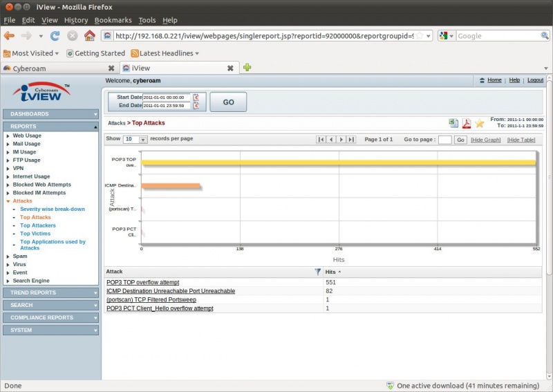
Task: Export report to Excel icon
Action: coord(453,123)
